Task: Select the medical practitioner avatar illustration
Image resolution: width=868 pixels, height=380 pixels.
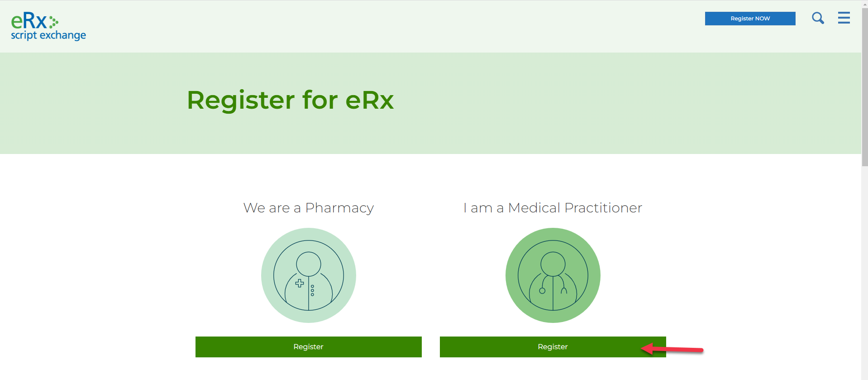Action: pos(552,275)
